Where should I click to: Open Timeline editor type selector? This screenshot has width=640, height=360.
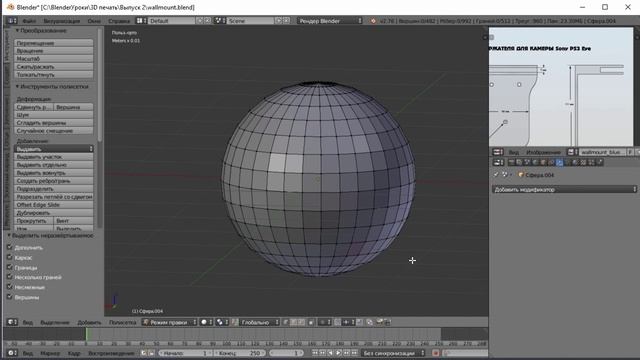coord(12,353)
